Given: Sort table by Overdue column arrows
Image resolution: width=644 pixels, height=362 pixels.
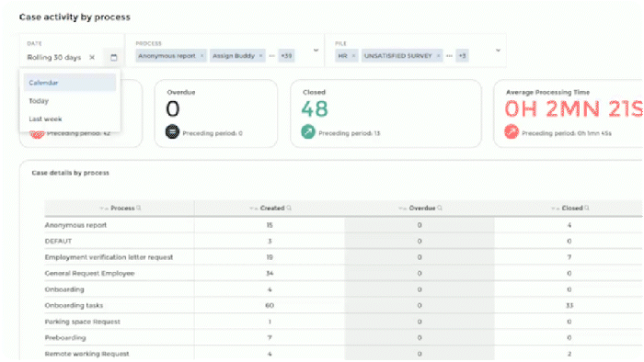Looking at the screenshot, I should pos(403,209).
